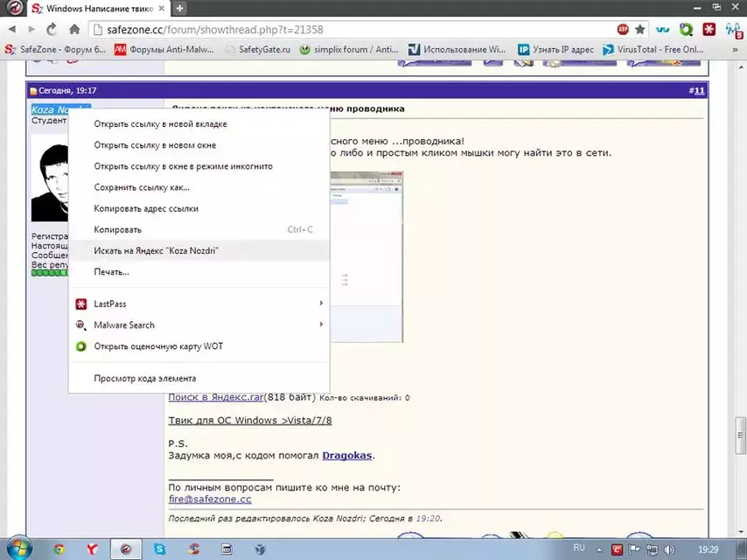Click the browser Forward arrow
This screenshot has width=747, height=560.
coord(31,30)
